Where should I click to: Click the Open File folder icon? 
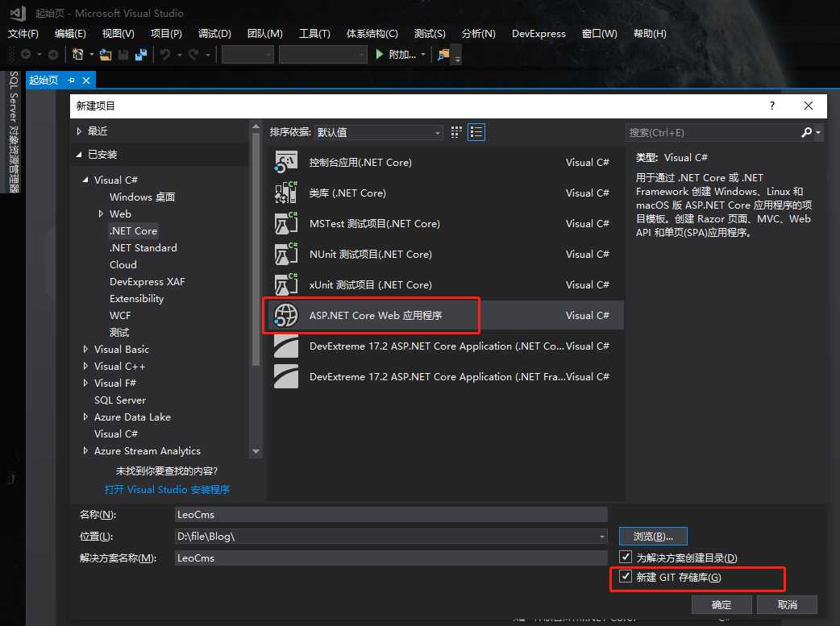coord(106,54)
